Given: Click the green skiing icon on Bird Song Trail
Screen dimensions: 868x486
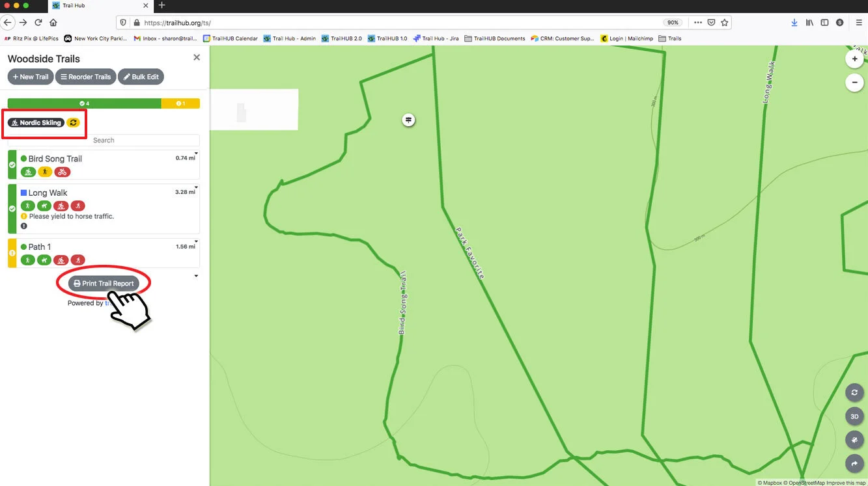Looking at the screenshot, I should (28, 172).
